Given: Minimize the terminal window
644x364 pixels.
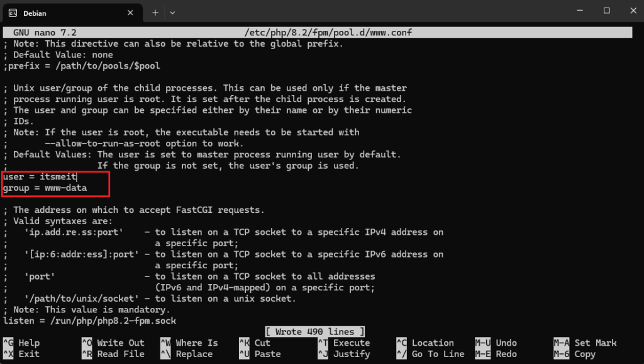Looking at the screenshot, I should [x=577, y=11].
